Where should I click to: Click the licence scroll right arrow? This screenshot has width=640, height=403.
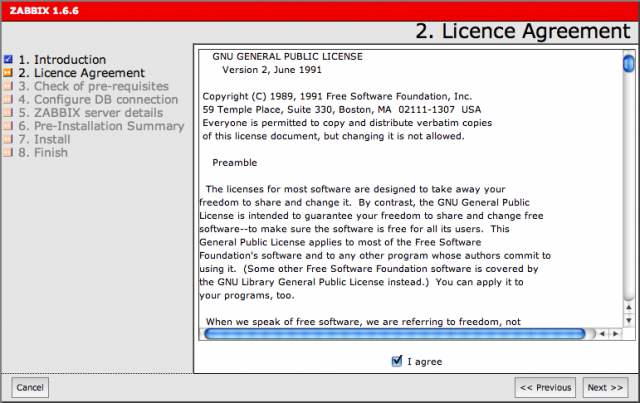[615, 334]
